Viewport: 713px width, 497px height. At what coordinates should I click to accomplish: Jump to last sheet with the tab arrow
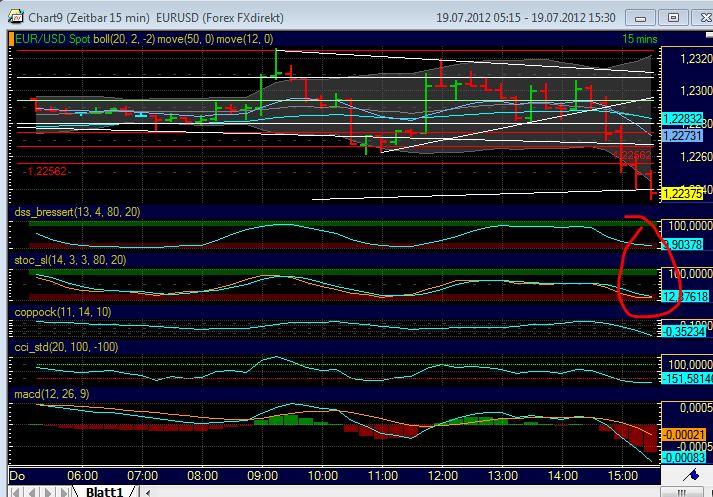[x=64, y=492]
